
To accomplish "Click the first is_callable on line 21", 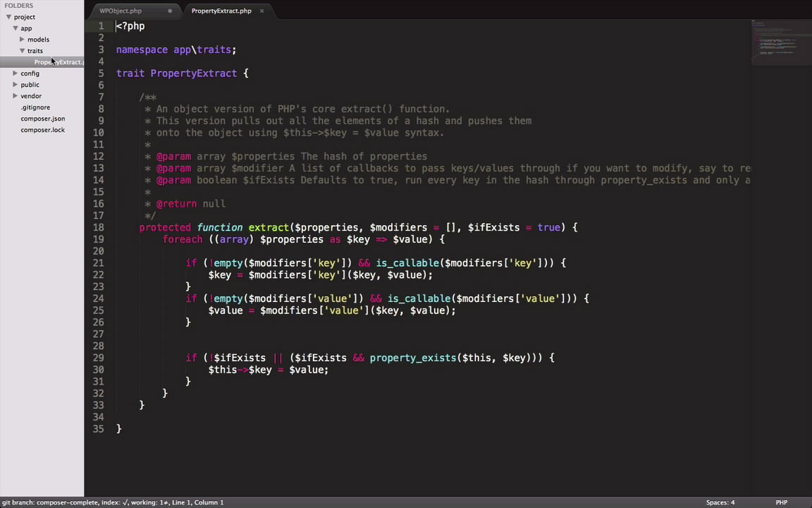I will coord(407,263).
